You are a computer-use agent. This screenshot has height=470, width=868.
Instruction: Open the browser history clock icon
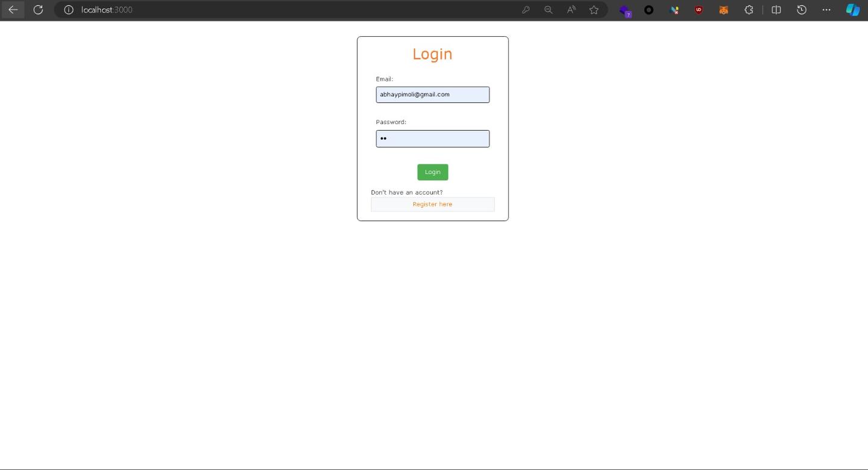click(802, 10)
